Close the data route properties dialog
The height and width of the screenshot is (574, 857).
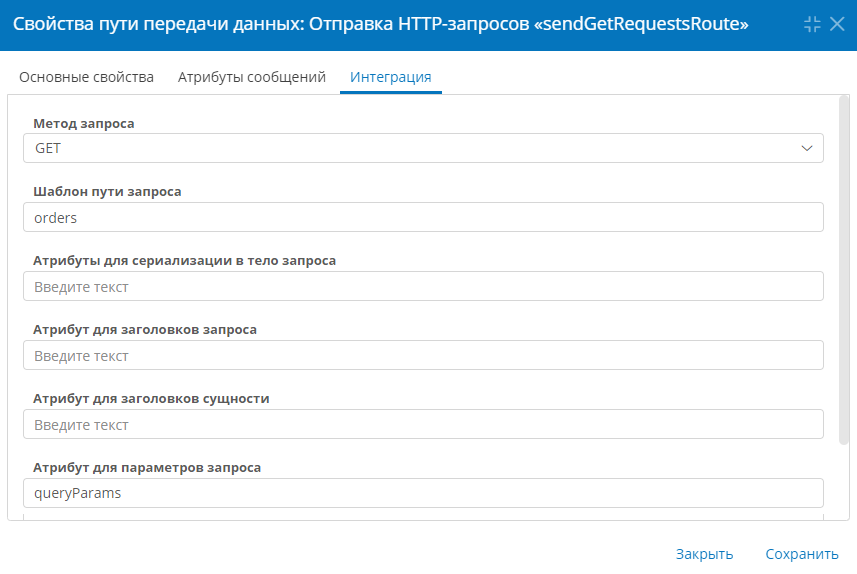pyautogui.click(x=837, y=24)
